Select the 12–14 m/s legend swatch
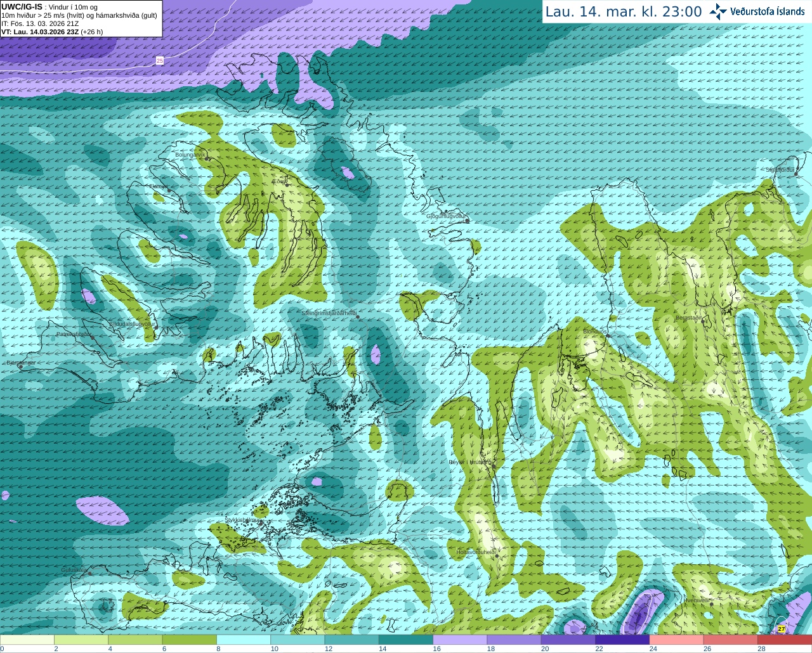Image resolution: width=812 pixels, height=653 pixels. pyautogui.click(x=352, y=640)
